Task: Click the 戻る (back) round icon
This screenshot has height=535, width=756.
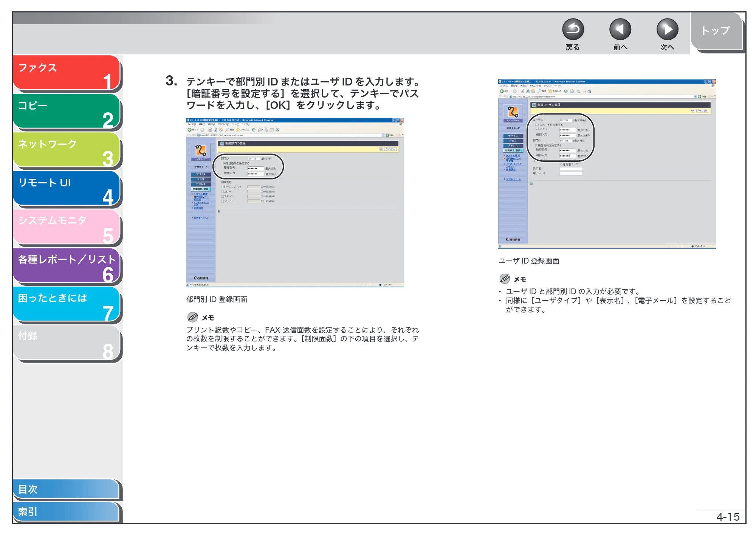Action: point(573,29)
